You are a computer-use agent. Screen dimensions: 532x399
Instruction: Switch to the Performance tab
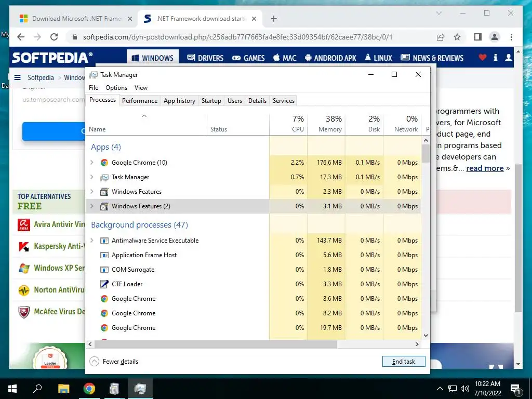[140, 101]
